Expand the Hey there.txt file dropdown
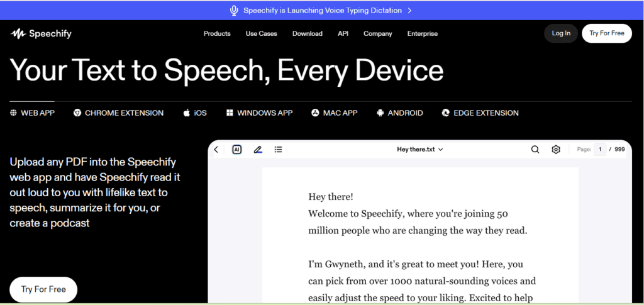Viewport: 644px width, 305px height. (x=419, y=150)
